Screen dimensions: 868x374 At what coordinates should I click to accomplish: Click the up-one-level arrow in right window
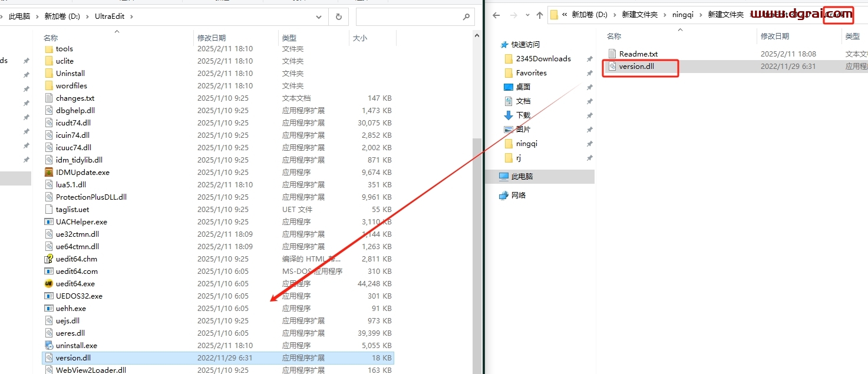539,16
